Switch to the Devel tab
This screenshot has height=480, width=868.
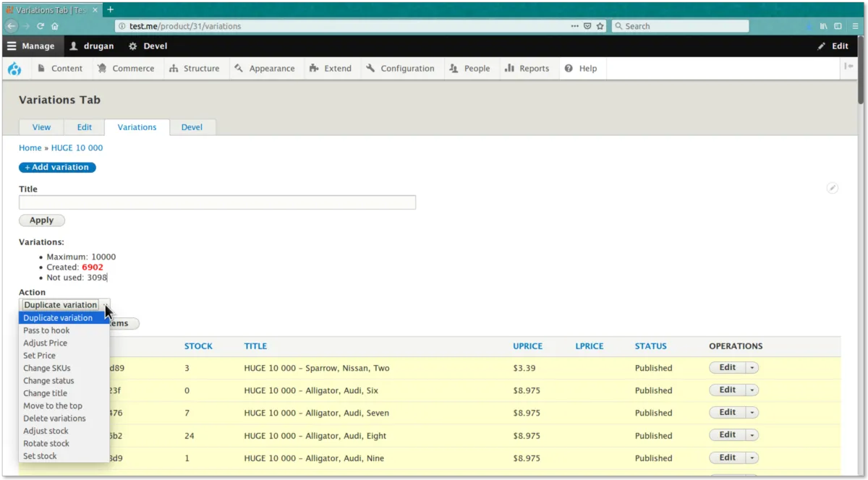coord(192,127)
